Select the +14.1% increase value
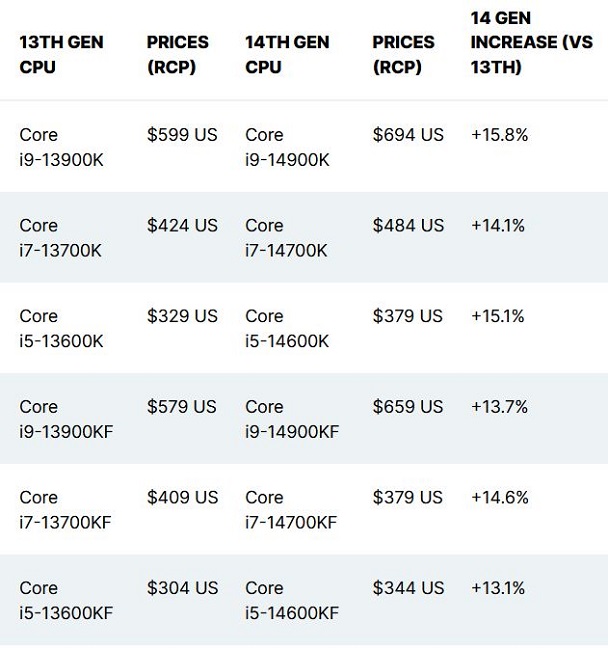The width and height of the screenshot is (608, 650). coord(498,225)
